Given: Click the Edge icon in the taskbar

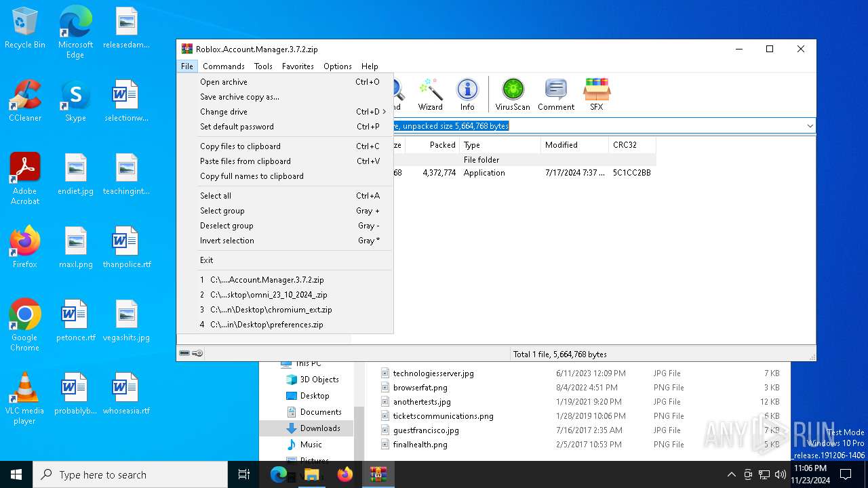Looking at the screenshot, I should 279,474.
